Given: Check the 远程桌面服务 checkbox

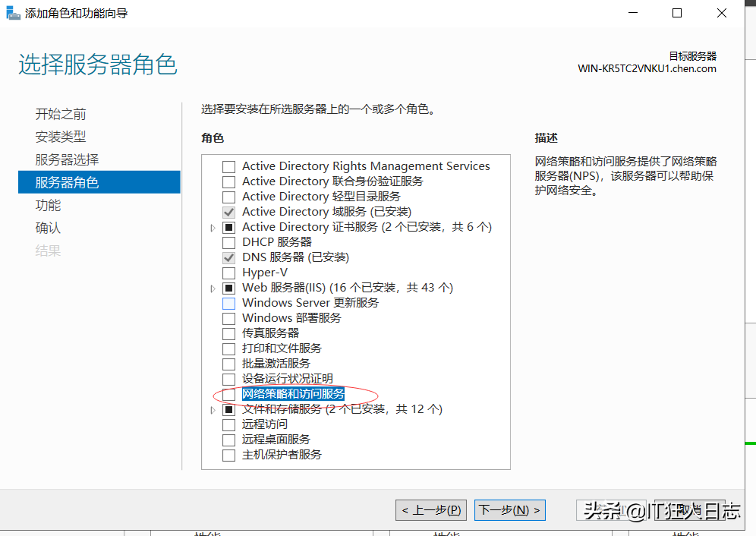Looking at the screenshot, I should click(x=228, y=440).
